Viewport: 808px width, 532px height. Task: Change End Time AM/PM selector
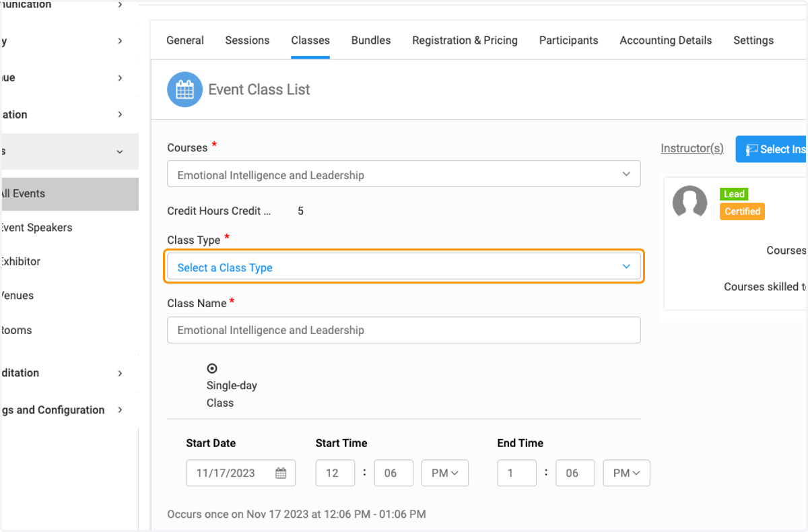[x=627, y=473]
